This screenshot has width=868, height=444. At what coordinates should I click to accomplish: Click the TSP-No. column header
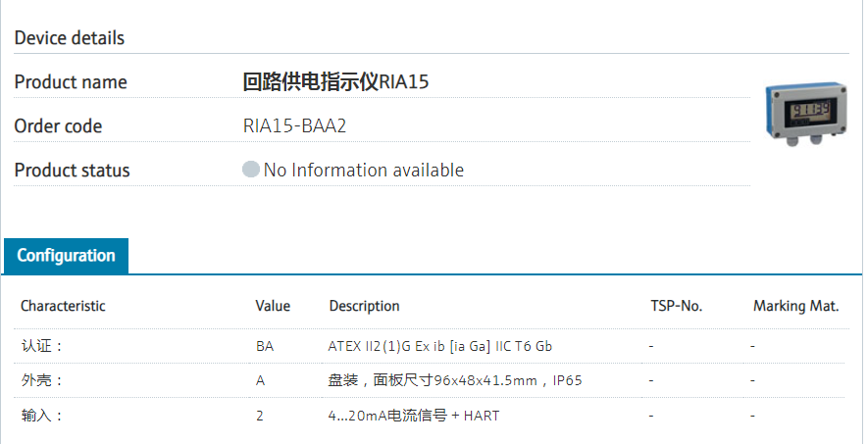(677, 306)
